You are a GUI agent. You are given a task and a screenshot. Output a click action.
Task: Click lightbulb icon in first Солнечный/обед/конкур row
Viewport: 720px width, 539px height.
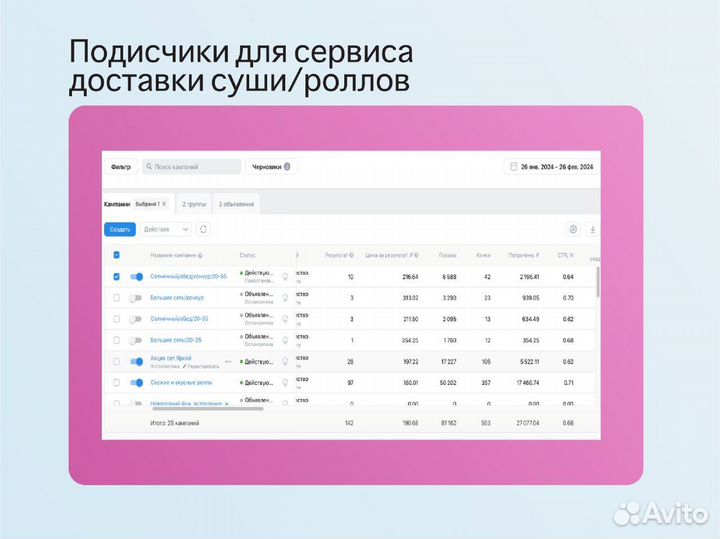285,277
